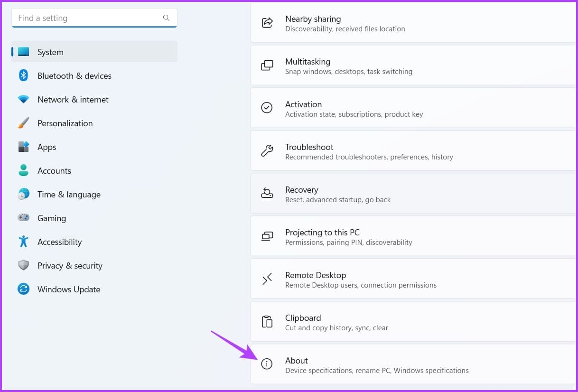Click 'Permissions, pairing PIN, discoverability' text
Viewport: 578px width, 392px height.
click(349, 243)
